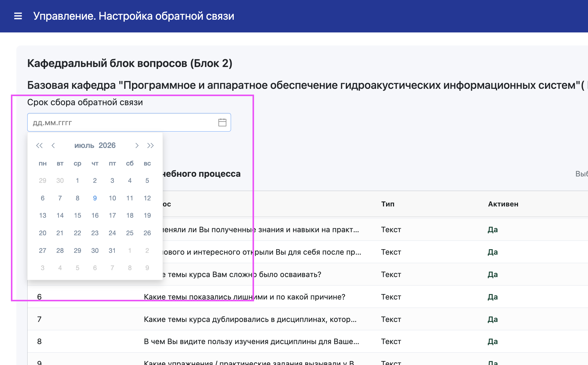Select July 25 in the calendar
This screenshot has height=365, width=588.
(130, 233)
